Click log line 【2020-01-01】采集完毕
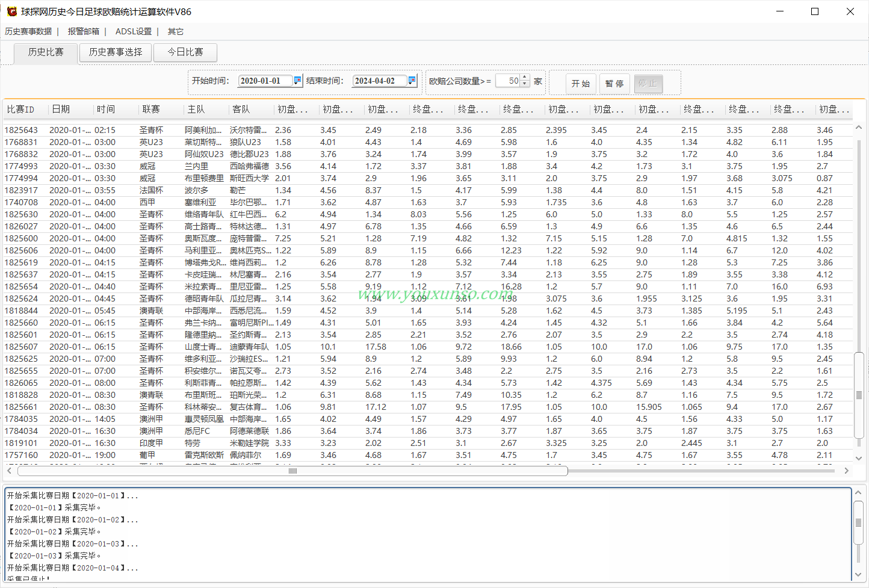Image resolution: width=869 pixels, height=588 pixels. (x=54, y=507)
